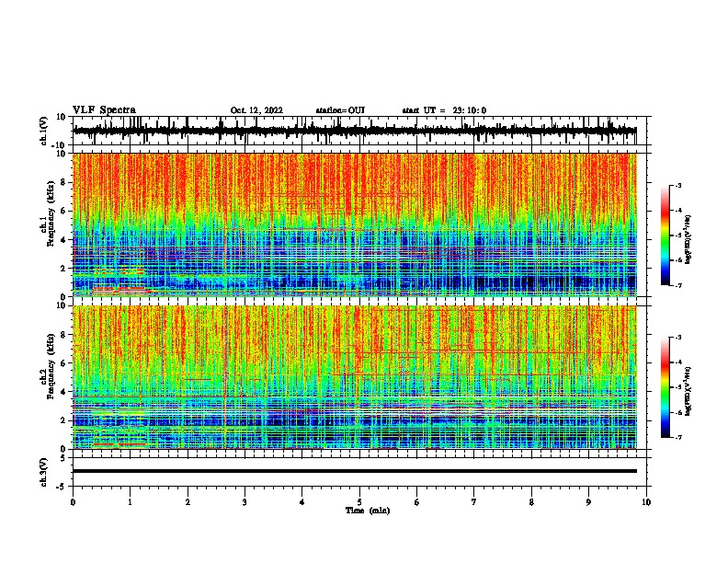Click the "ch.3(V)" axis label
Screen dimensions: 728x563
(43, 472)
